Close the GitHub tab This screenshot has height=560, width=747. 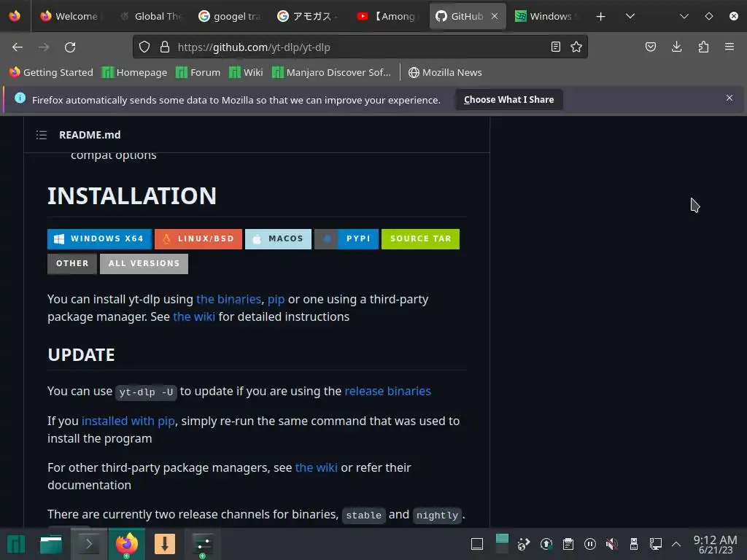(x=495, y=16)
